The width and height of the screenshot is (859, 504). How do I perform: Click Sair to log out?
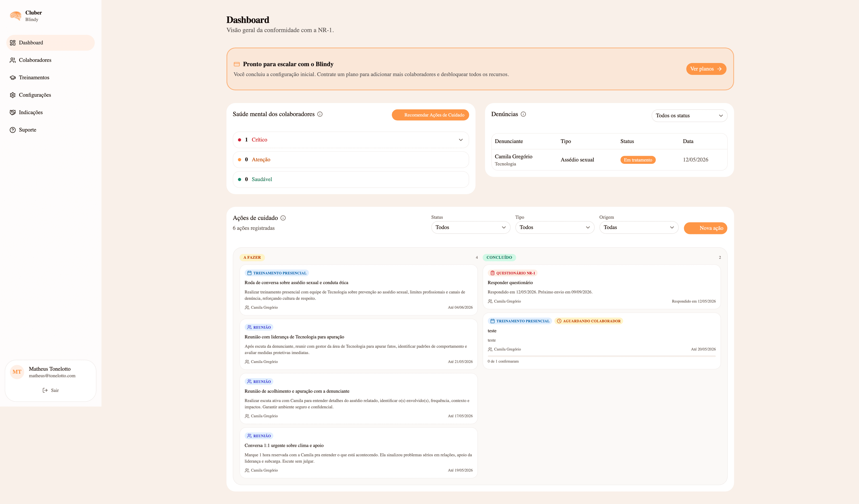pyautogui.click(x=51, y=390)
